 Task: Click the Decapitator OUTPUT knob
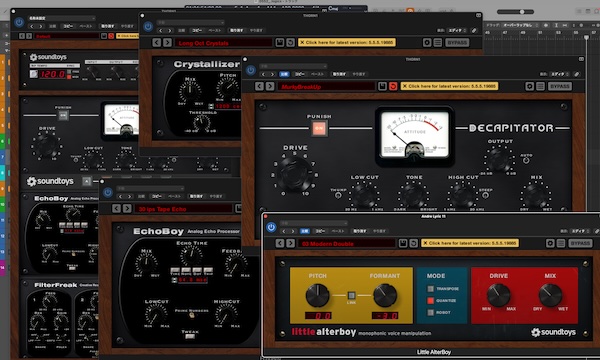(499, 159)
